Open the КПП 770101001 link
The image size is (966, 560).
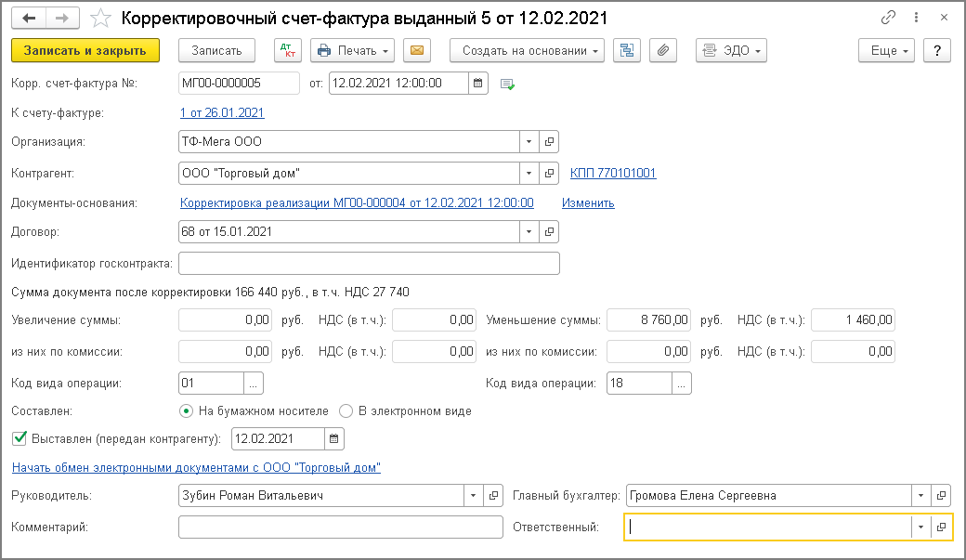[613, 173]
